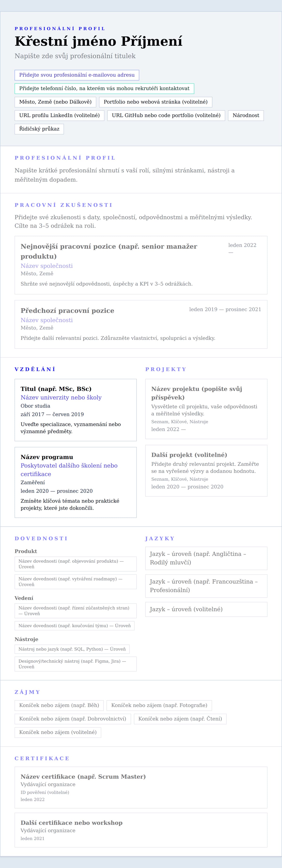Click the phone number field for recruiters

tap(104, 89)
